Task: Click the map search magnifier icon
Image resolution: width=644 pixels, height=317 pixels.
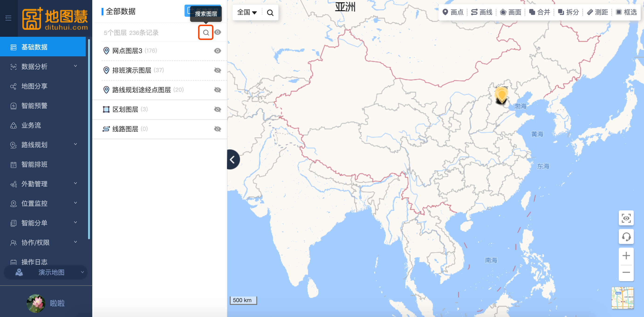Action: click(270, 13)
